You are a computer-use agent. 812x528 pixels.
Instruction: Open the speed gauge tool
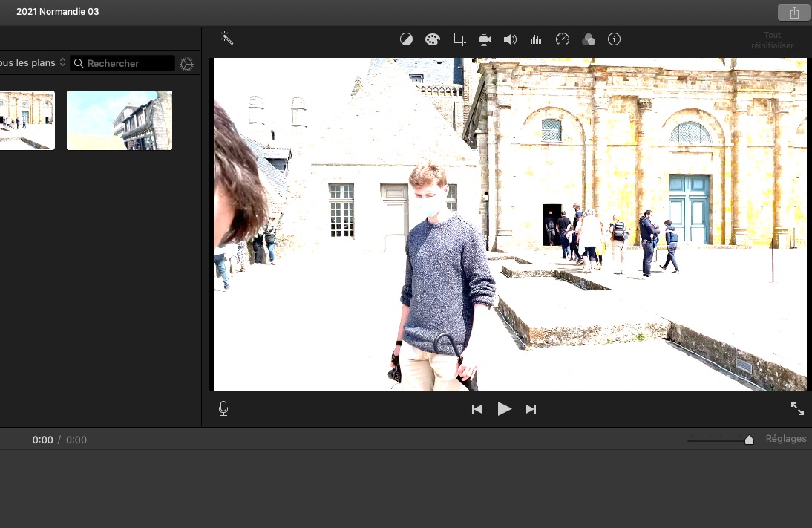point(563,39)
